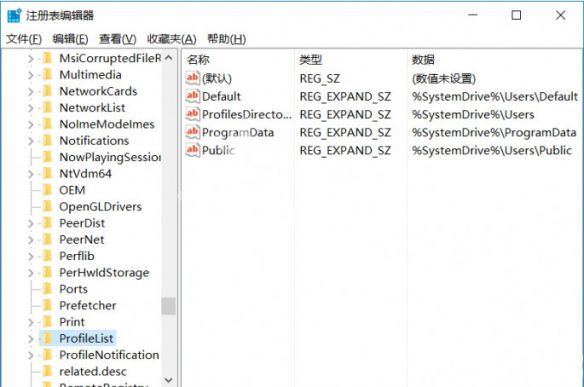Click the Prefetcher folder icon
The width and height of the screenshot is (584, 387).
click(x=47, y=305)
